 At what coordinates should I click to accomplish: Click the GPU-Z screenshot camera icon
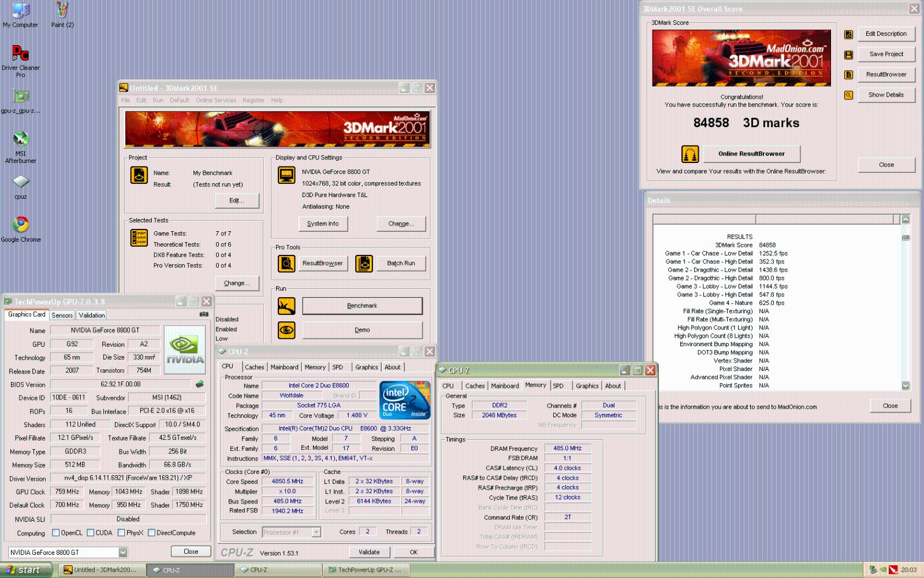(204, 314)
